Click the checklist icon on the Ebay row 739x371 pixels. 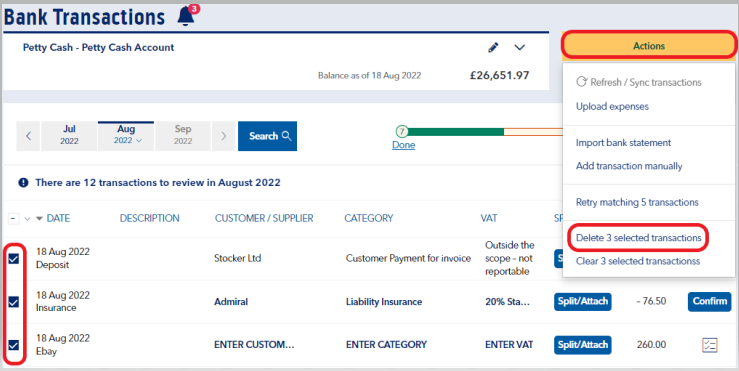tap(709, 345)
